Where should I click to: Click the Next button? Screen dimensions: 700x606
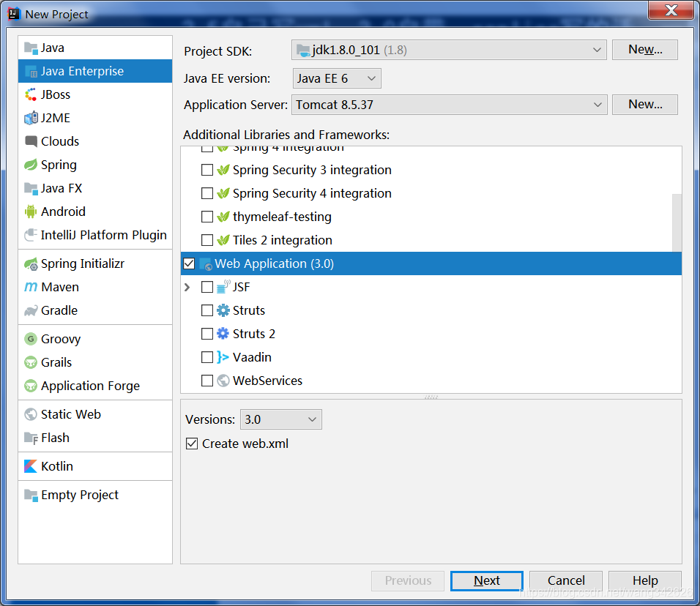point(487,580)
